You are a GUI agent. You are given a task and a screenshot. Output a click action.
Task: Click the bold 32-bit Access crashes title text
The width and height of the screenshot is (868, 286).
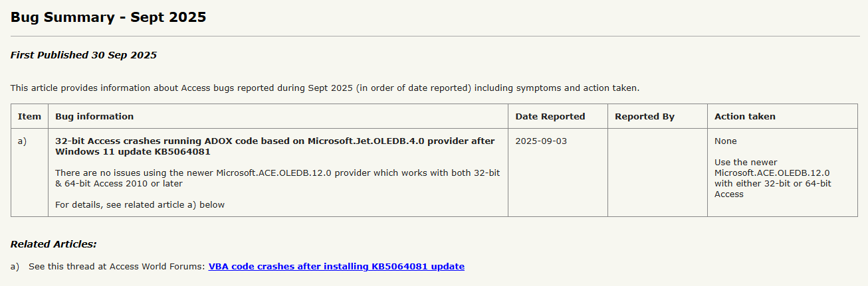(x=275, y=146)
